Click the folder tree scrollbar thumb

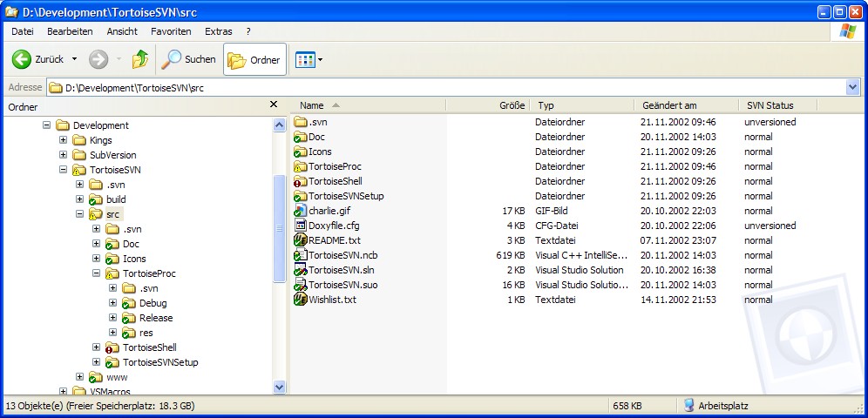pos(280,228)
